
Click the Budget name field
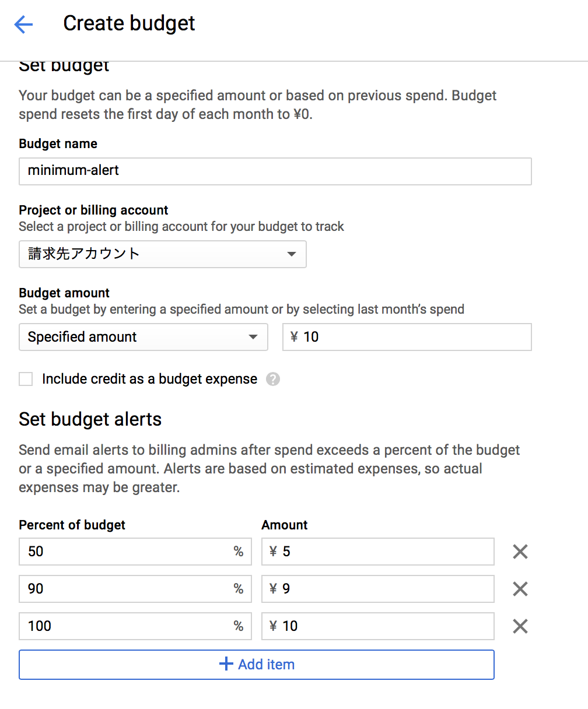point(275,171)
